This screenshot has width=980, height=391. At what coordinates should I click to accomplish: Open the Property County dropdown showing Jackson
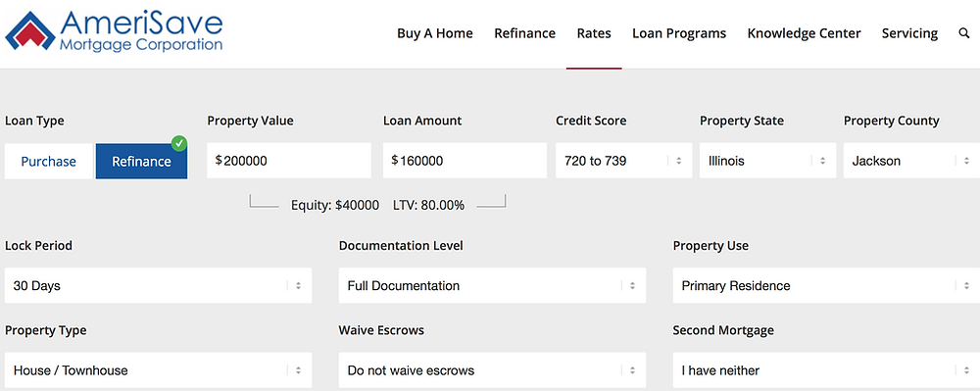coord(911,161)
